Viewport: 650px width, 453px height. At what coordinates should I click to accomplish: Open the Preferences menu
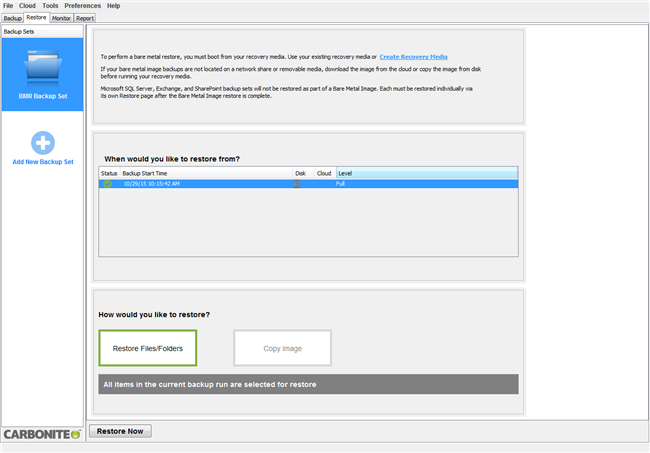coord(83,6)
